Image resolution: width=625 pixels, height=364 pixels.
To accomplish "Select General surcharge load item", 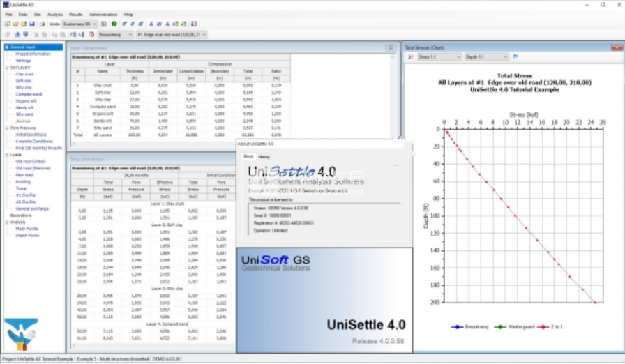I will tap(32, 208).
